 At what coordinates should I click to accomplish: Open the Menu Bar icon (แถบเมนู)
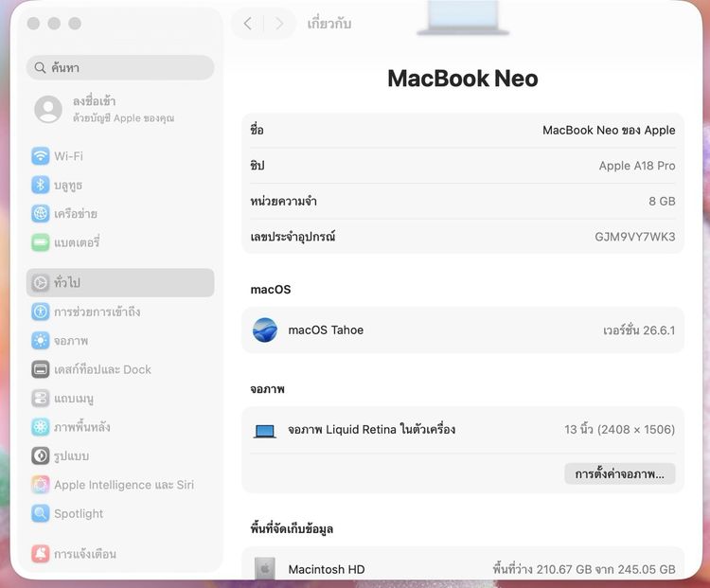(x=41, y=399)
